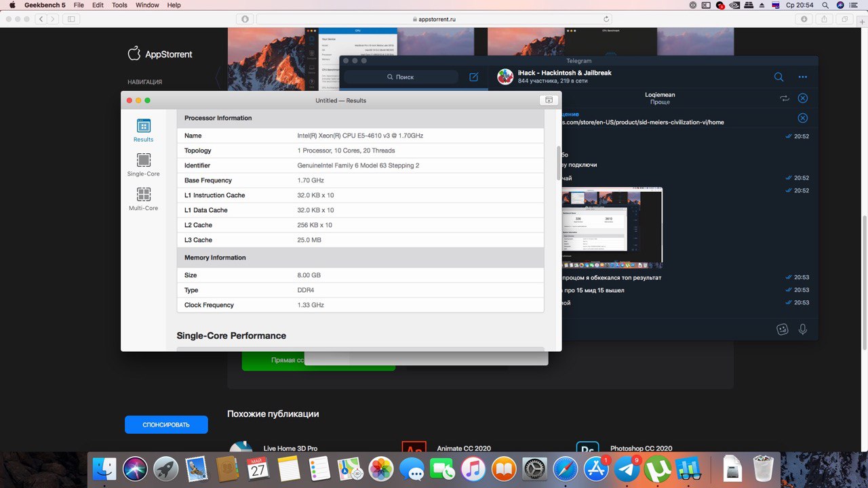
Task: Toggle the Safari sidebar button
Action: click(x=71, y=19)
